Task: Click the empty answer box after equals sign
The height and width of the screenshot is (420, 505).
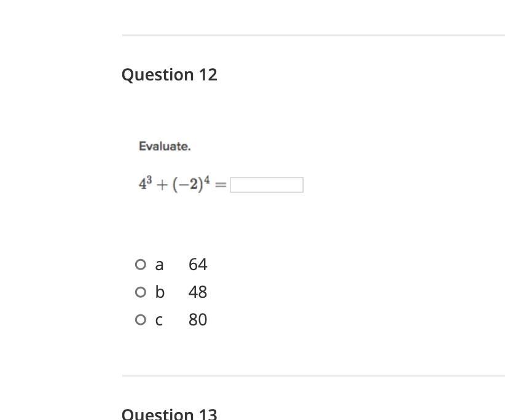Action: 267,185
